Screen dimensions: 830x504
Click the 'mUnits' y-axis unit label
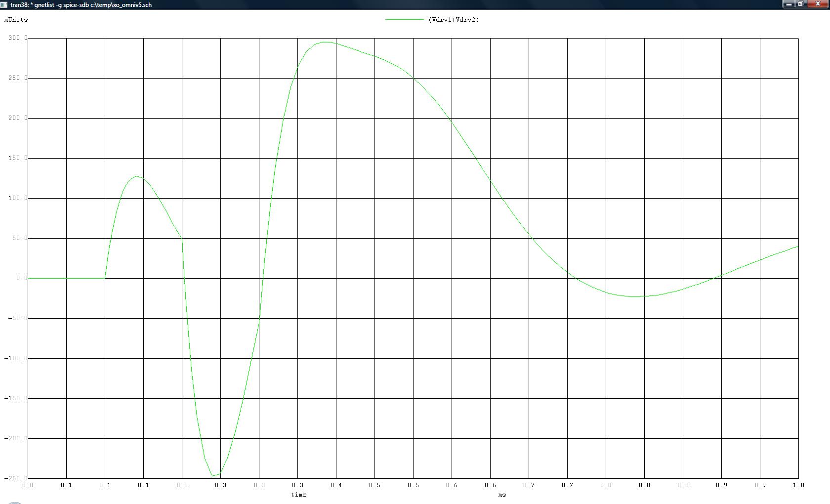tap(16, 20)
